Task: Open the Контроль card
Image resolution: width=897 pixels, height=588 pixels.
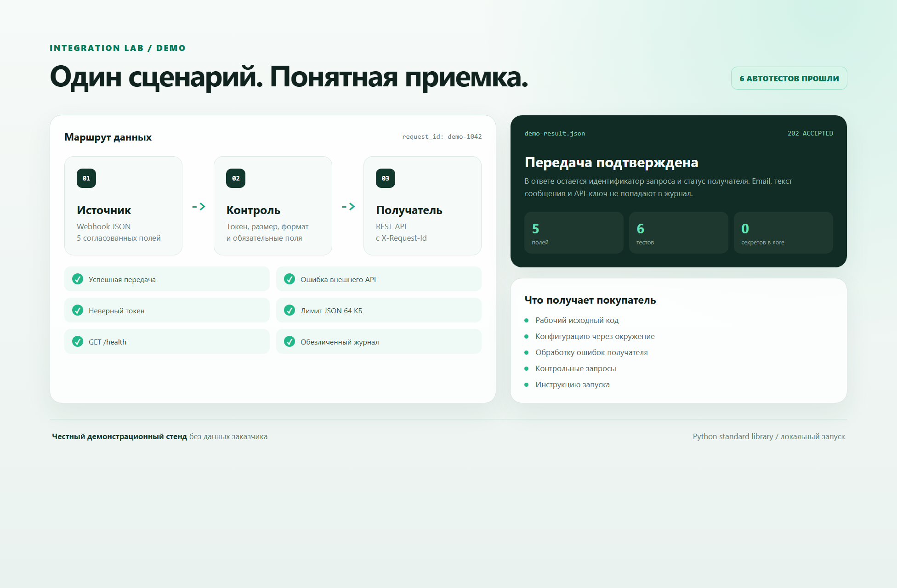Action: pos(273,206)
